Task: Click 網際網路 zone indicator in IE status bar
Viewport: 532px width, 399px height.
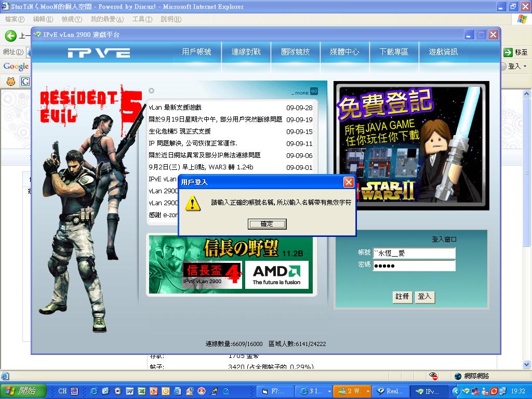Action: pyautogui.click(x=472, y=376)
